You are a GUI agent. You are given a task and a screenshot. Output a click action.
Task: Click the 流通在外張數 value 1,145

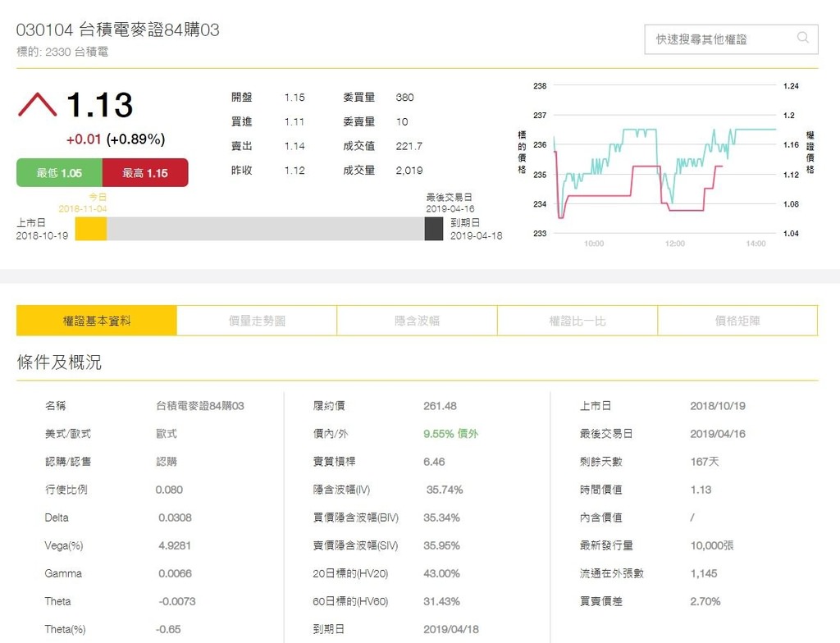point(703,573)
